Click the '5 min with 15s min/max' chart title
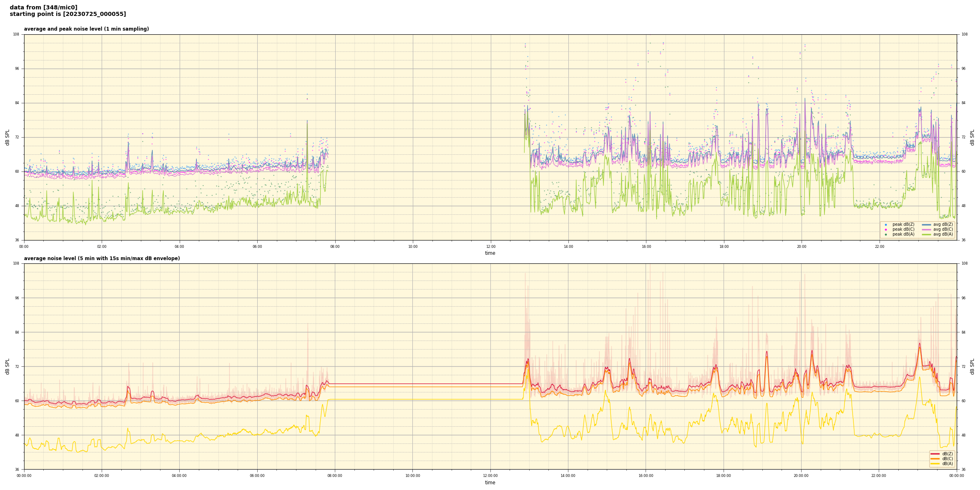Image resolution: width=980 pixels, height=490 pixels. click(x=102, y=258)
